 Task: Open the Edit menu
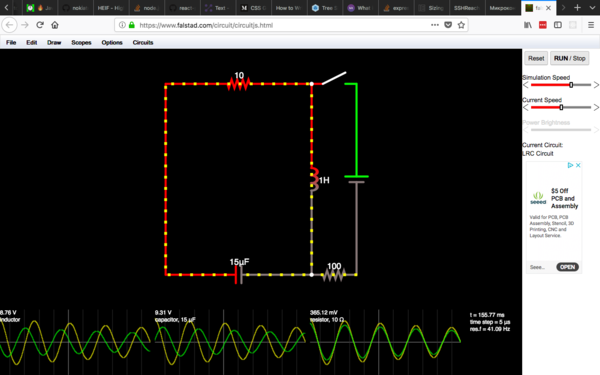point(32,42)
